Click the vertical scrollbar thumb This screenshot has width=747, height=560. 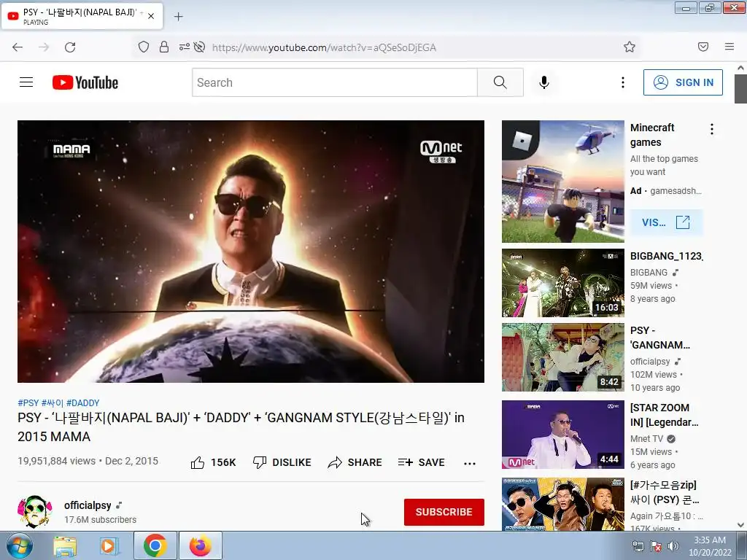coord(740,88)
